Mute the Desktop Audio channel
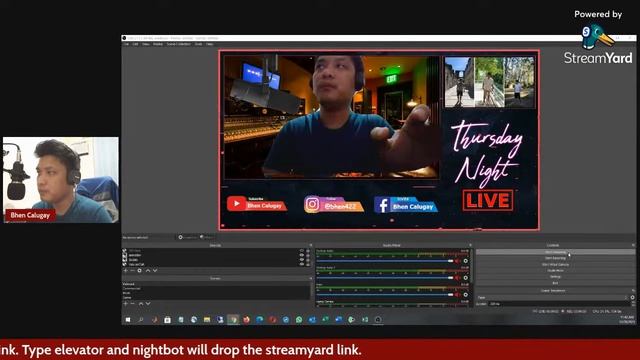The image size is (640, 360). click(458, 261)
